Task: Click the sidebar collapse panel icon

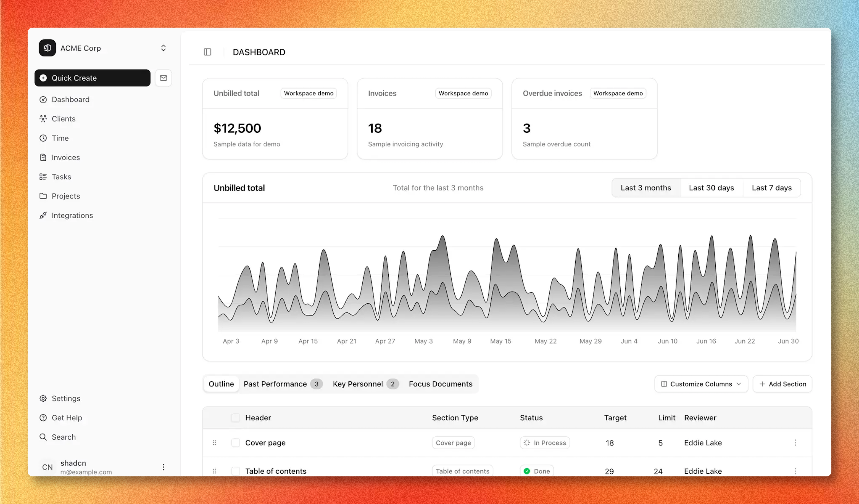Action: 207,52
